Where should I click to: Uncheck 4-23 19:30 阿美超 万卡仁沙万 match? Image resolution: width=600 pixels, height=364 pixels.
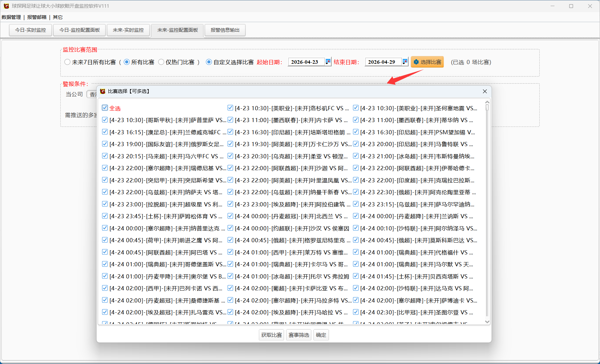click(230, 144)
